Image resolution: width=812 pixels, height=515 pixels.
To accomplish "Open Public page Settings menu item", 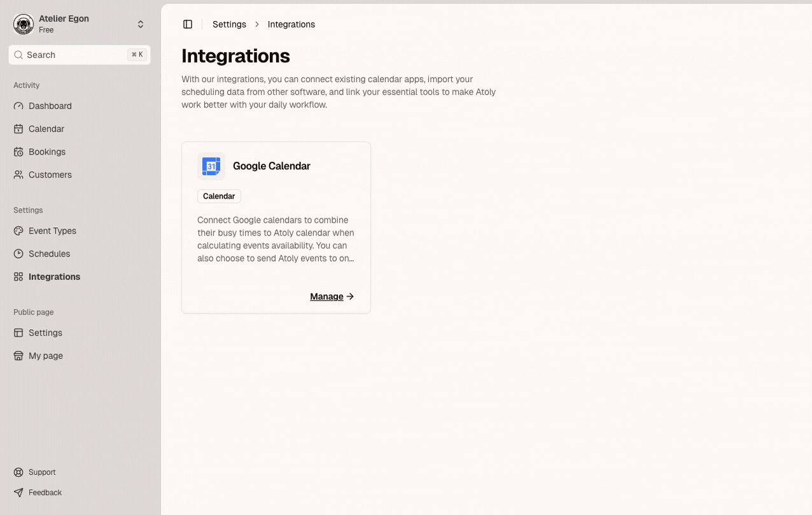I will [x=45, y=333].
